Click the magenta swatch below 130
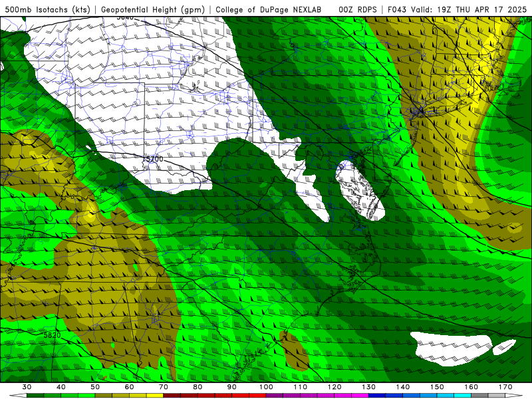 pyautogui.click(x=360, y=396)
